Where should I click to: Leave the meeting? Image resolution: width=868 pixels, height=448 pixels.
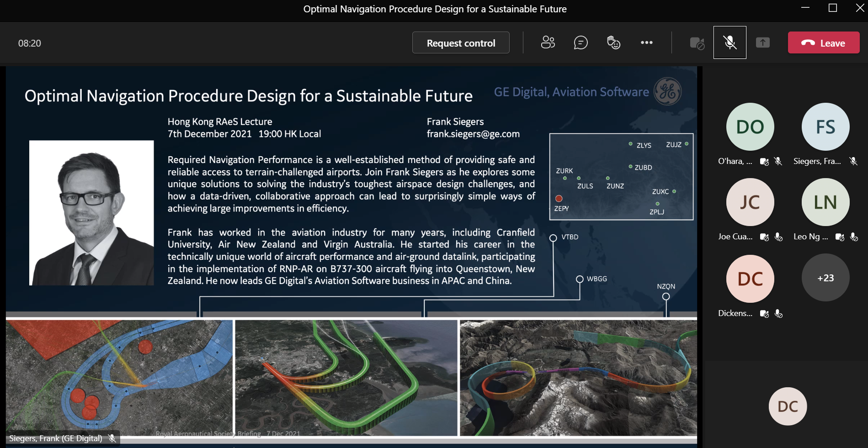823,43
